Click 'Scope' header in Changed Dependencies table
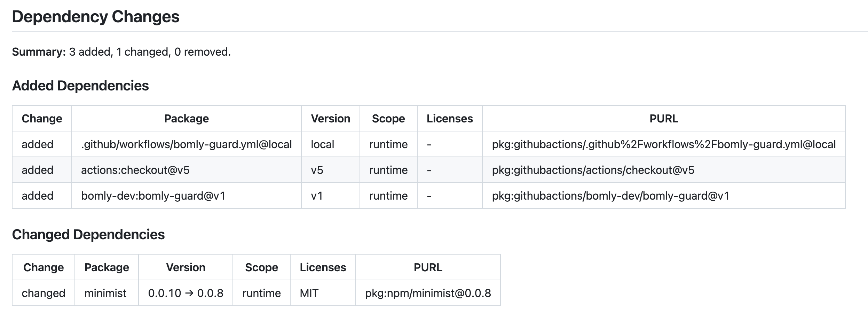The image size is (868, 313). (261, 267)
